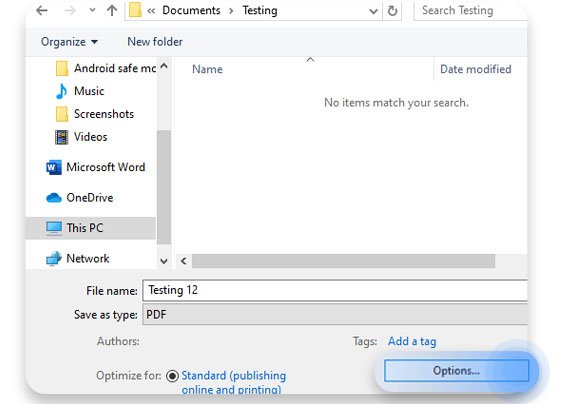Open the recent locations dropdown chevron
The height and width of the screenshot is (404, 562).
pos(92,11)
